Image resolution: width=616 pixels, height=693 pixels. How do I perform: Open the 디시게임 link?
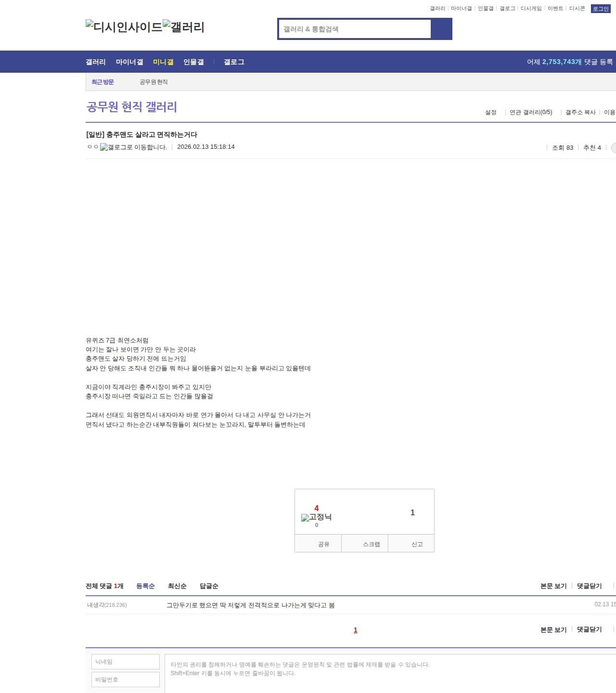[x=531, y=9]
